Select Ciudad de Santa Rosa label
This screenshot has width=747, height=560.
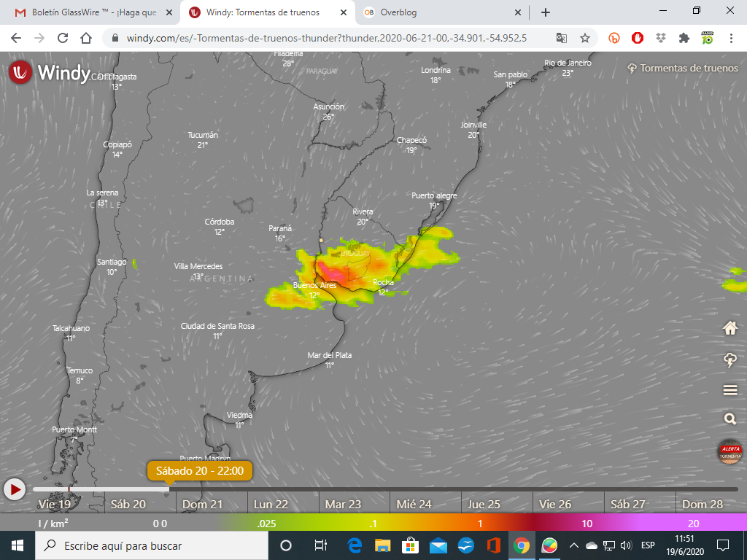[x=217, y=331]
